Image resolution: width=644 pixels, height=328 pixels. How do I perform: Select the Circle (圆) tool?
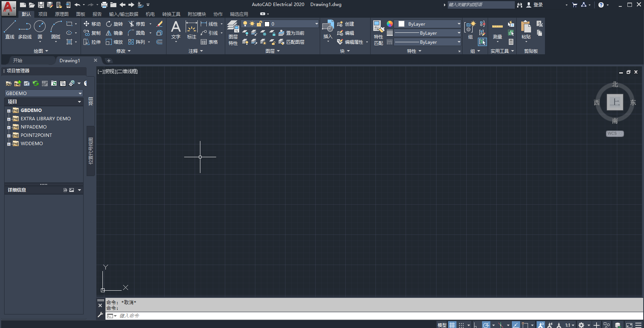[40, 29]
